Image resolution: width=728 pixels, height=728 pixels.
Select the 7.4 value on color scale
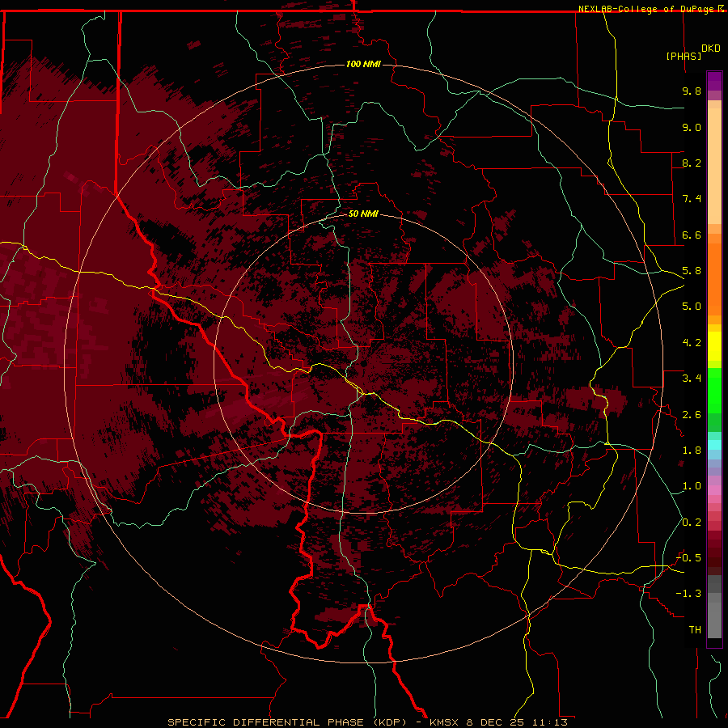coord(692,199)
